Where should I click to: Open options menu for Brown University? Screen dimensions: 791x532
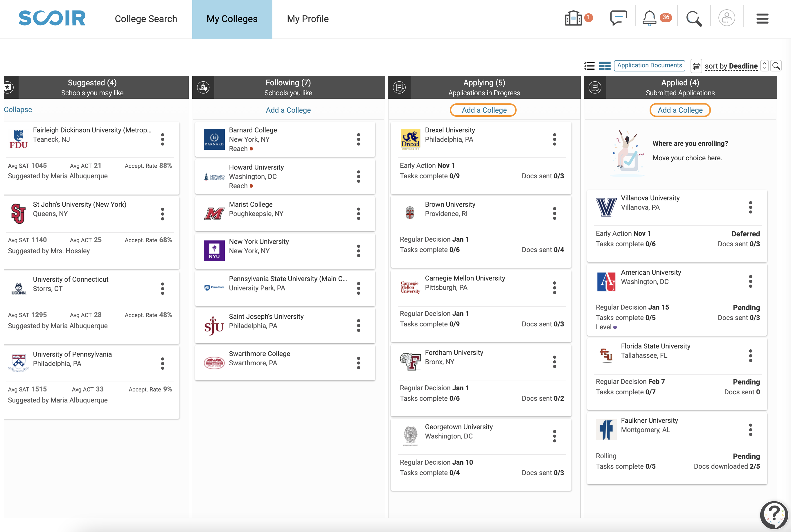(555, 213)
